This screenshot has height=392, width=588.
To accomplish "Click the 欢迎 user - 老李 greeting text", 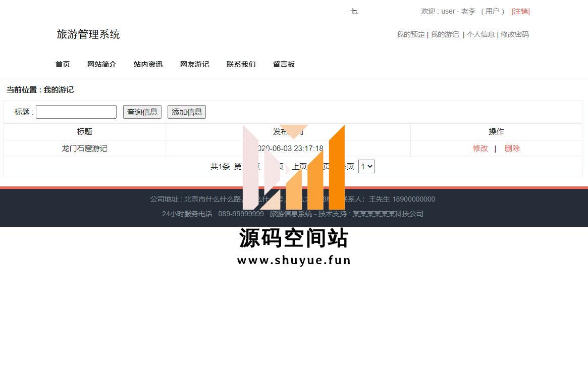I will [x=448, y=11].
